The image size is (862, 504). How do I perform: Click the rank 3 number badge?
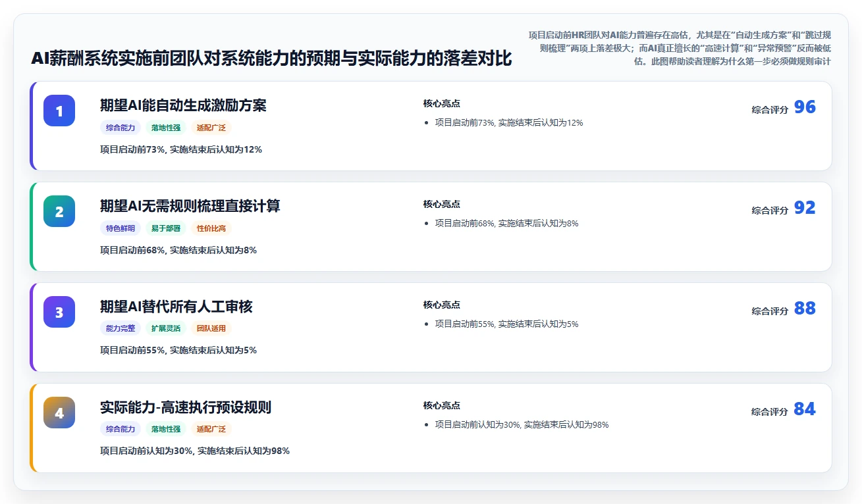point(59,312)
